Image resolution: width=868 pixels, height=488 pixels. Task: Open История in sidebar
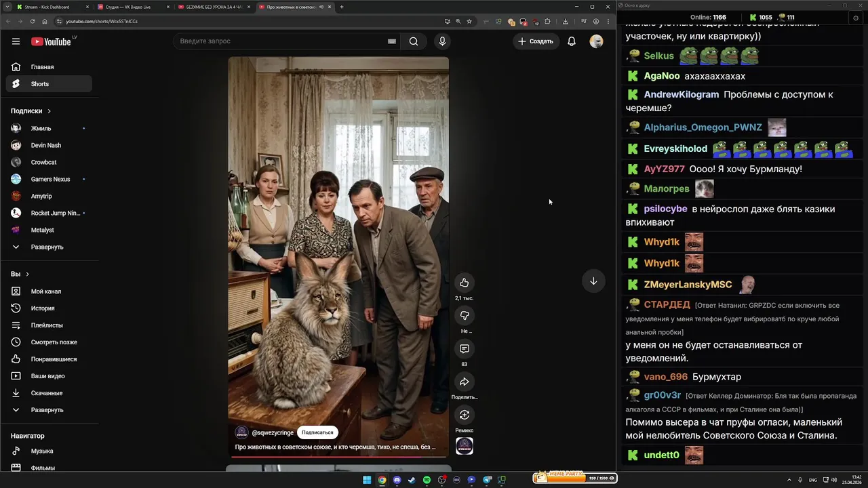(x=49, y=308)
